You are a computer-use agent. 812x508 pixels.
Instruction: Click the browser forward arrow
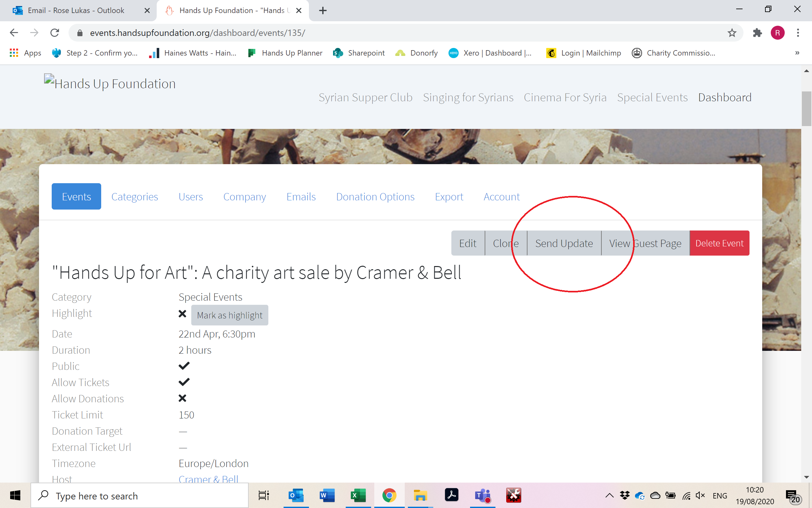pyautogui.click(x=34, y=33)
